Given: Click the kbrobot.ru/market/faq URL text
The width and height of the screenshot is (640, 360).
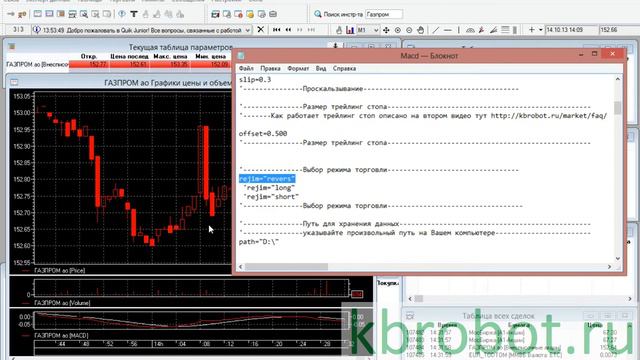Looking at the screenshot, I should point(549,116).
